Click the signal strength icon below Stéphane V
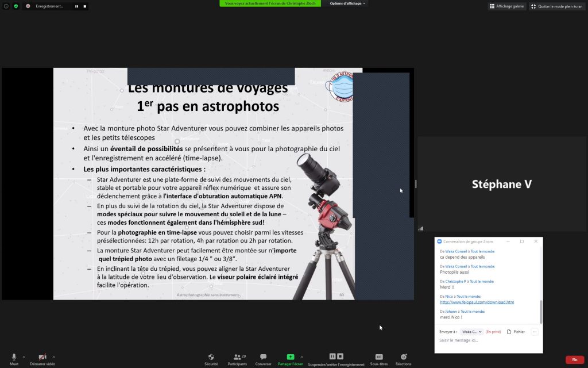The height and width of the screenshot is (368, 588). click(421, 228)
